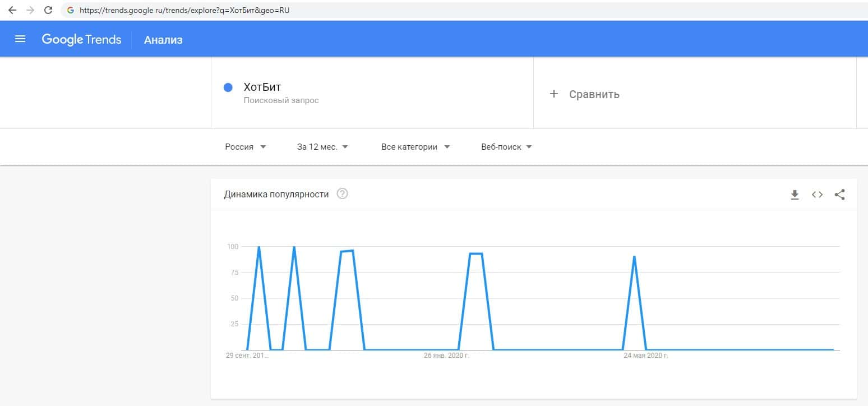Expand the Все категории dropdown

[415, 147]
